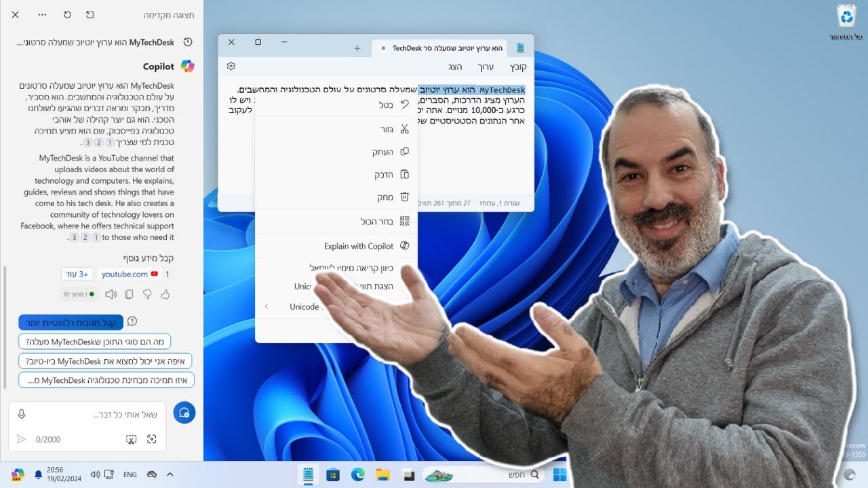Select suggestion about MyTechDesk technology support
The image size is (868, 488).
pyautogui.click(x=106, y=380)
